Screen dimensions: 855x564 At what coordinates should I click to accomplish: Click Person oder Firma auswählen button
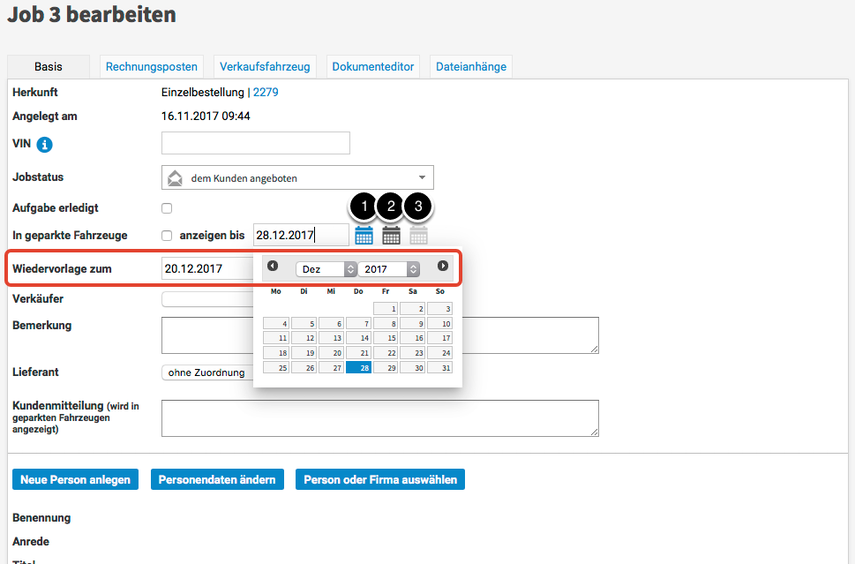tap(380, 480)
